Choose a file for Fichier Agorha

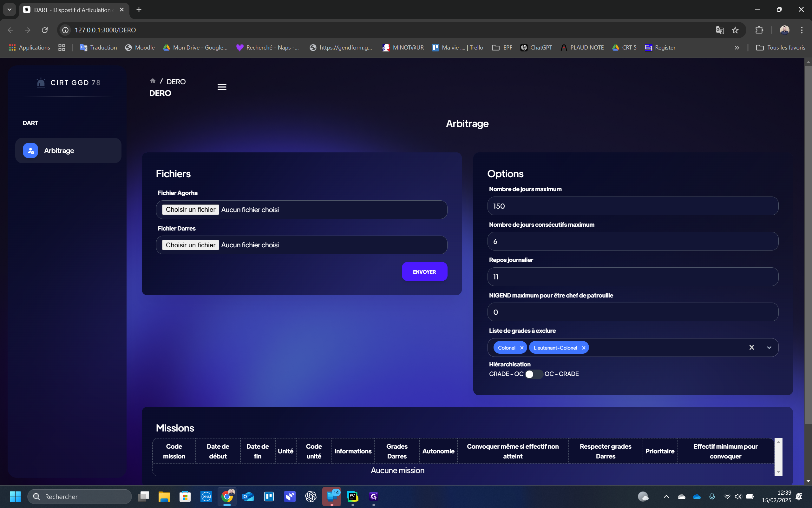coord(190,210)
